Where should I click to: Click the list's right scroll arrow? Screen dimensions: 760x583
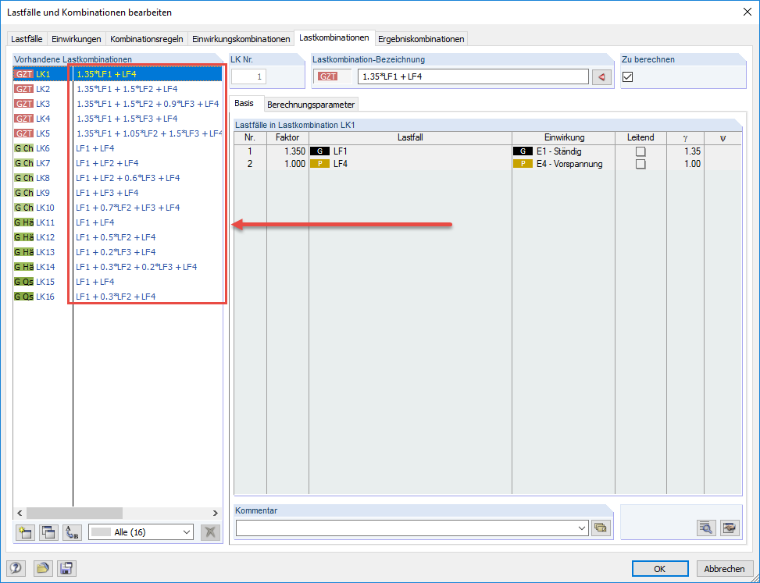215,513
